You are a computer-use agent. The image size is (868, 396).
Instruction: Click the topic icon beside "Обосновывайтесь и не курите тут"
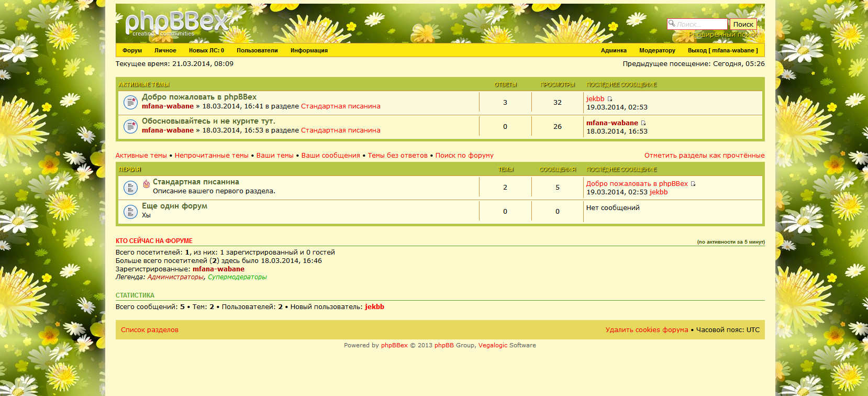[x=130, y=126]
